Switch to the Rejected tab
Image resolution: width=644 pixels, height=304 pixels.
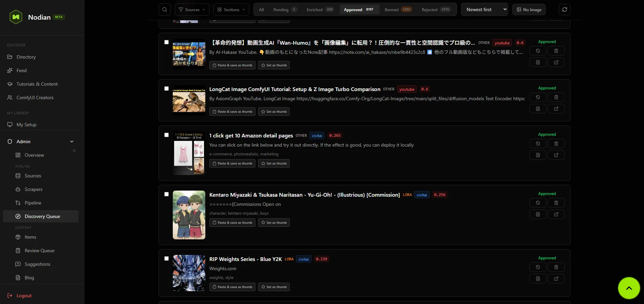(x=436, y=9)
